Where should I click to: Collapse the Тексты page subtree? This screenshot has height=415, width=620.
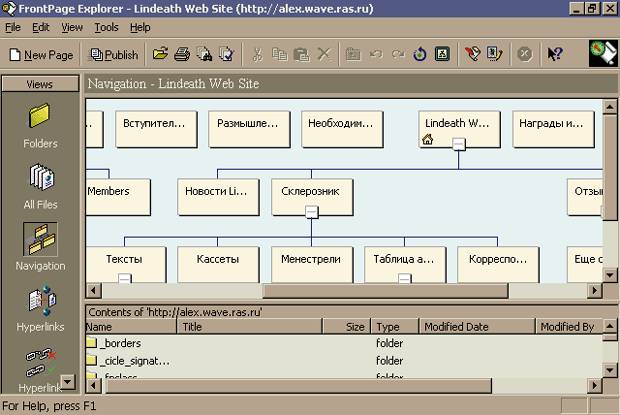[x=125, y=278]
